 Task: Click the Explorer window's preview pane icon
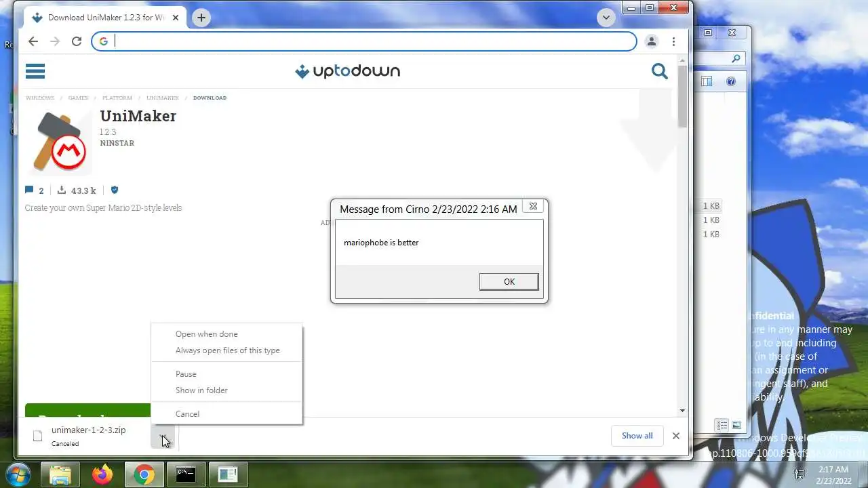pos(707,81)
